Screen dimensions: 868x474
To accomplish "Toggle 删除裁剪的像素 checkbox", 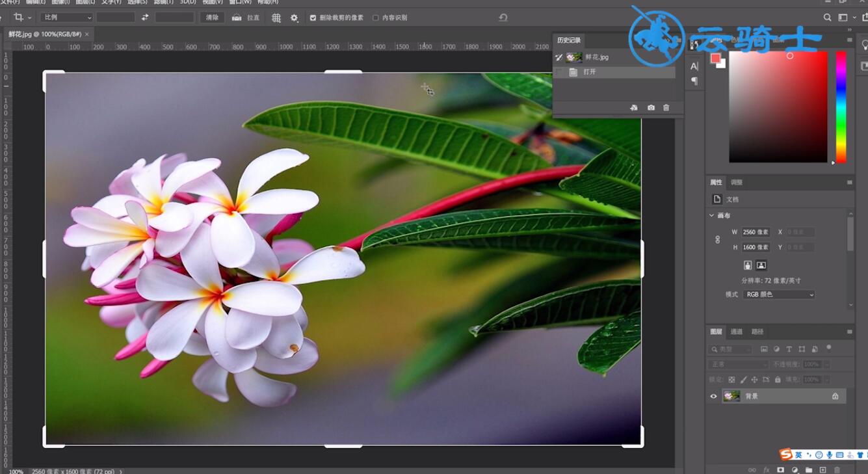I will pyautogui.click(x=313, y=18).
